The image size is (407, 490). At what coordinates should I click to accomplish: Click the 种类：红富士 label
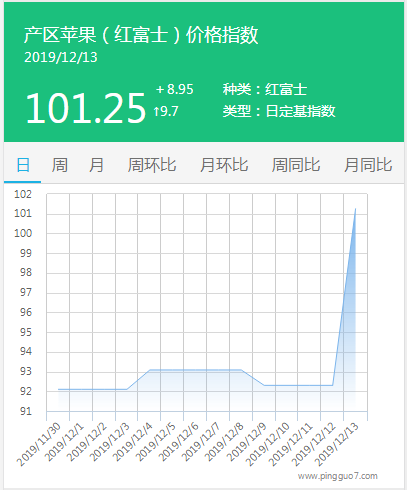click(x=265, y=89)
